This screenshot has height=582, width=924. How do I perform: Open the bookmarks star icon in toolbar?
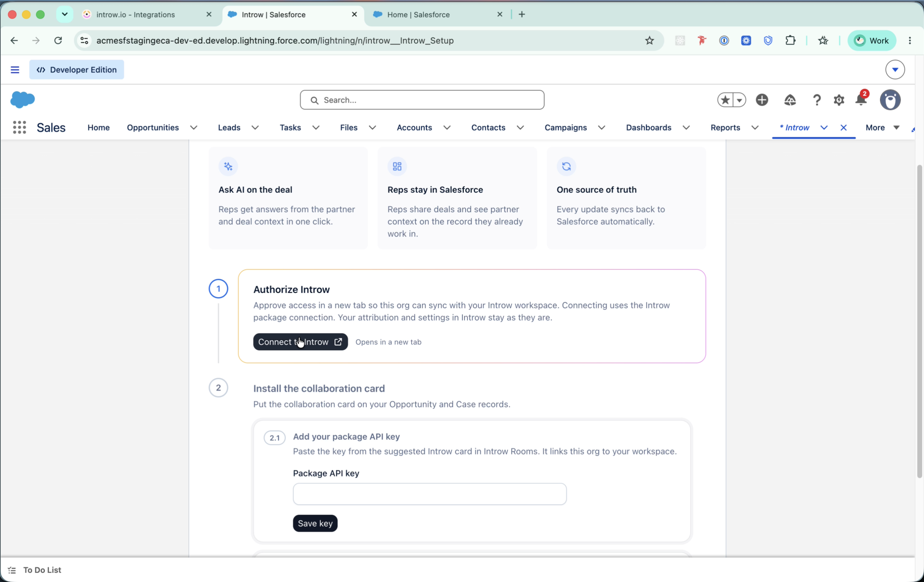point(823,40)
